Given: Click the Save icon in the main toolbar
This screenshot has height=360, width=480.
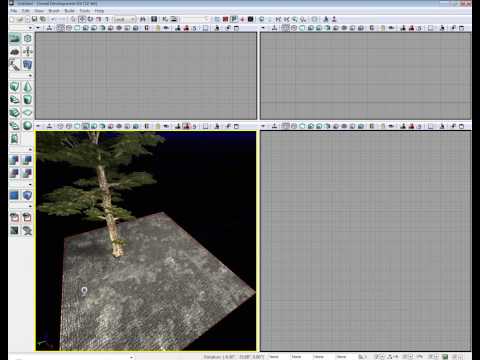Looking at the screenshot, I should pos(34,19).
